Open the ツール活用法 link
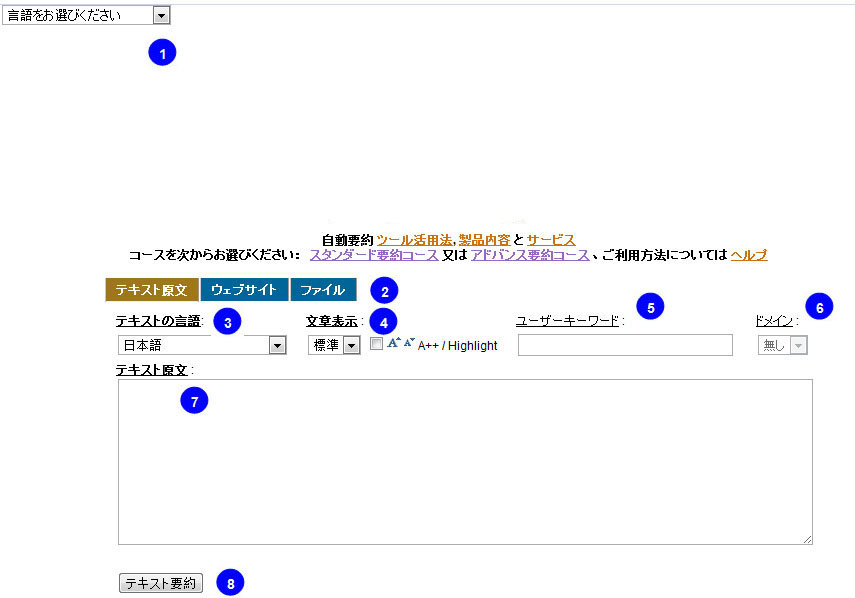This screenshot has height=598, width=855. click(x=414, y=240)
